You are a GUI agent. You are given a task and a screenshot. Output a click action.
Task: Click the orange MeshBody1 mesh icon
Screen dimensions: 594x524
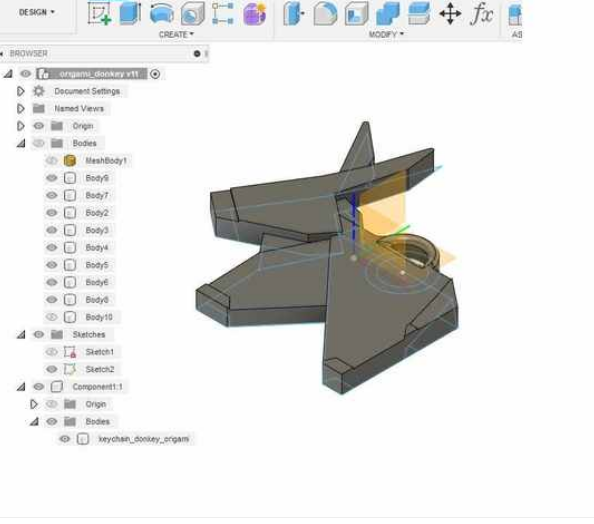click(70, 161)
